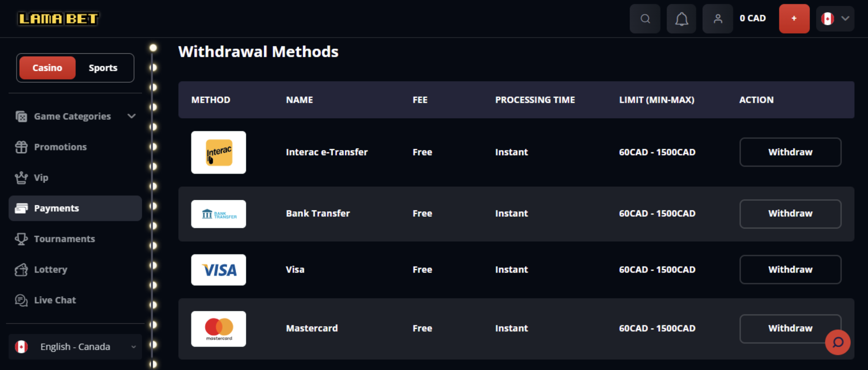Click the NAME column header
Screen dimensions: 868x370
299,100
